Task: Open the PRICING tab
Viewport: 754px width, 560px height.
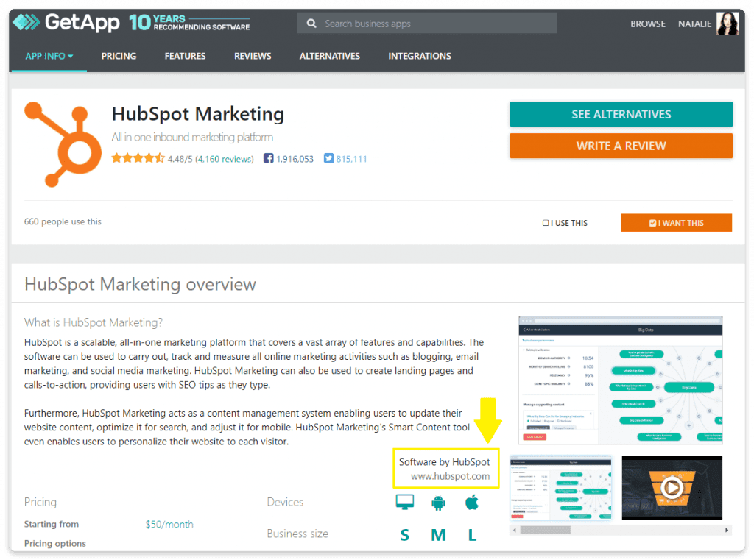Action: (119, 56)
